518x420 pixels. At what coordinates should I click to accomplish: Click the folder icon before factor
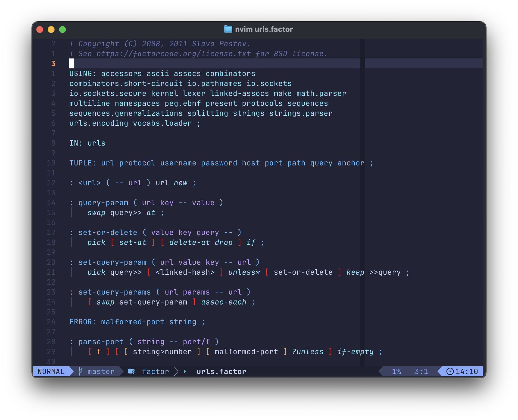click(x=131, y=371)
